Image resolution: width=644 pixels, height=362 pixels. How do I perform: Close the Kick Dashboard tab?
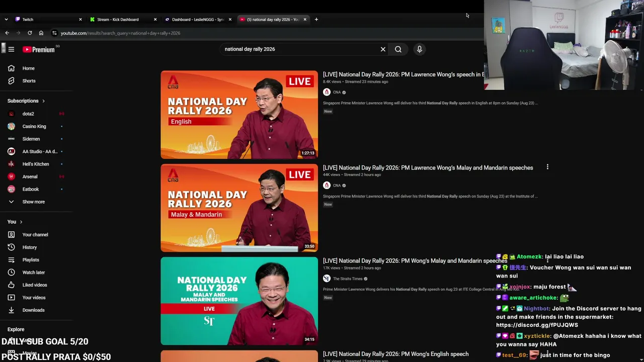click(x=155, y=20)
